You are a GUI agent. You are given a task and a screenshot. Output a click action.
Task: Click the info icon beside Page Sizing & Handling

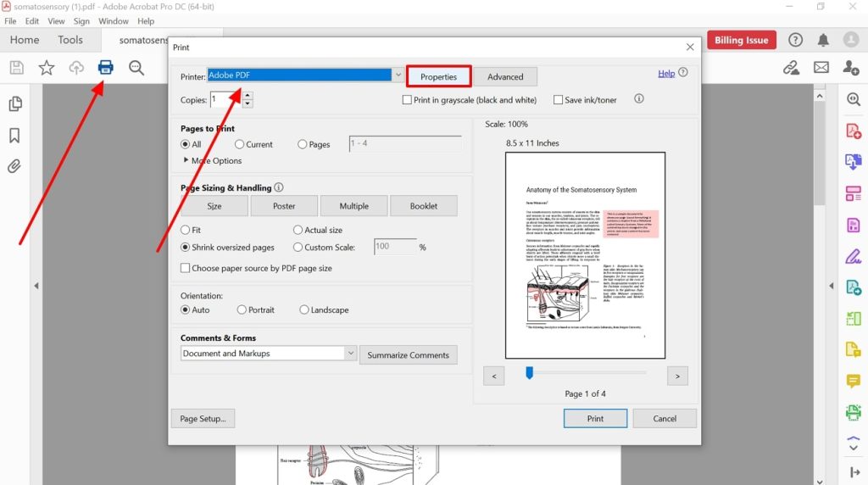(278, 187)
